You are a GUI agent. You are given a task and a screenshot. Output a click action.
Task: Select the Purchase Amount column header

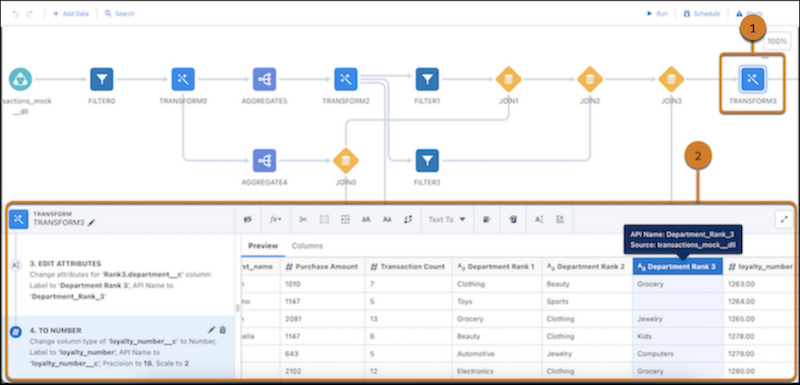point(322,266)
